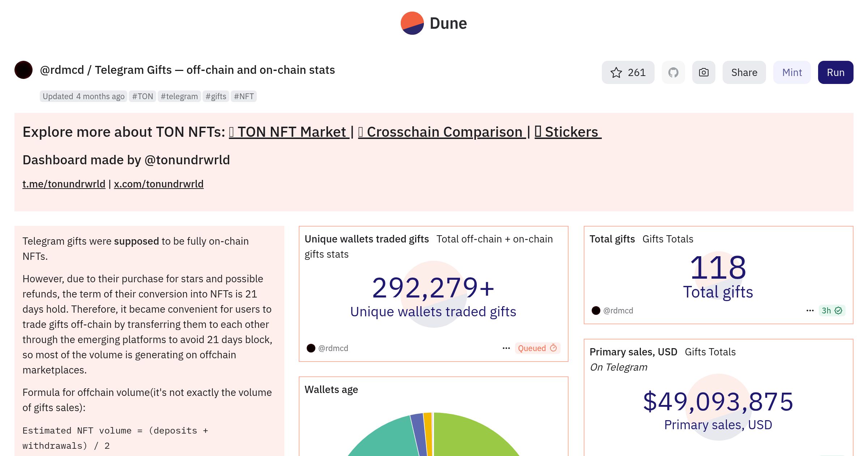This screenshot has width=868, height=456.
Task: Open the Crosschain Comparison link
Action: coord(442,132)
